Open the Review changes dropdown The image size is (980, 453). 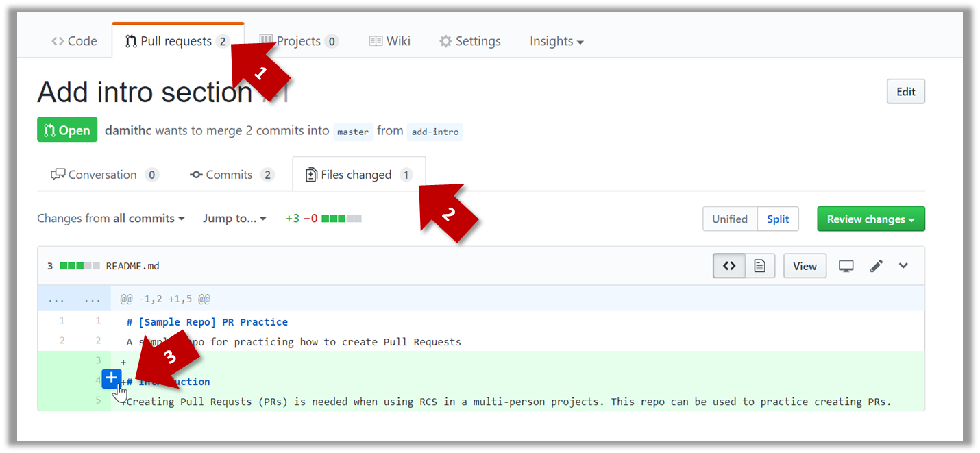coord(870,219)
